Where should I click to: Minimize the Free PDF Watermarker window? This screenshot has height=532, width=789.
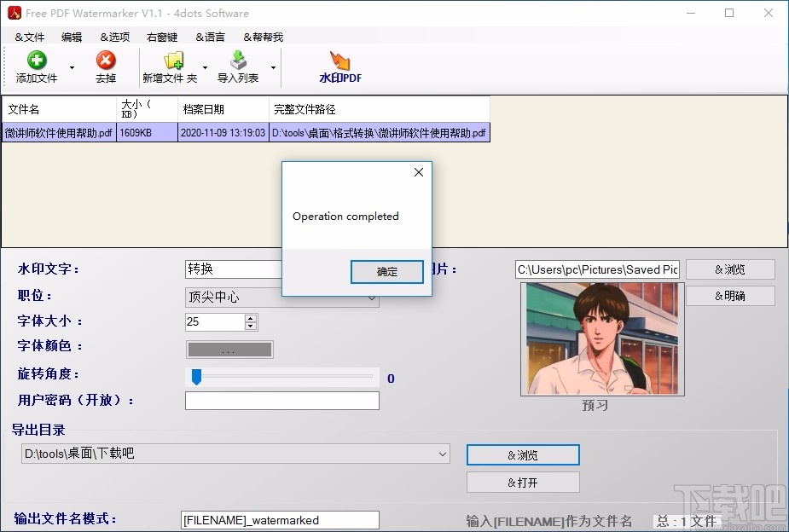click(x=691, y=13)
